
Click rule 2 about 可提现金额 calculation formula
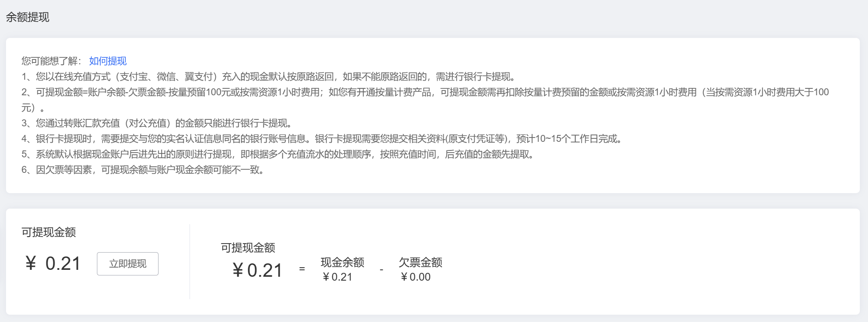(425, 100)
